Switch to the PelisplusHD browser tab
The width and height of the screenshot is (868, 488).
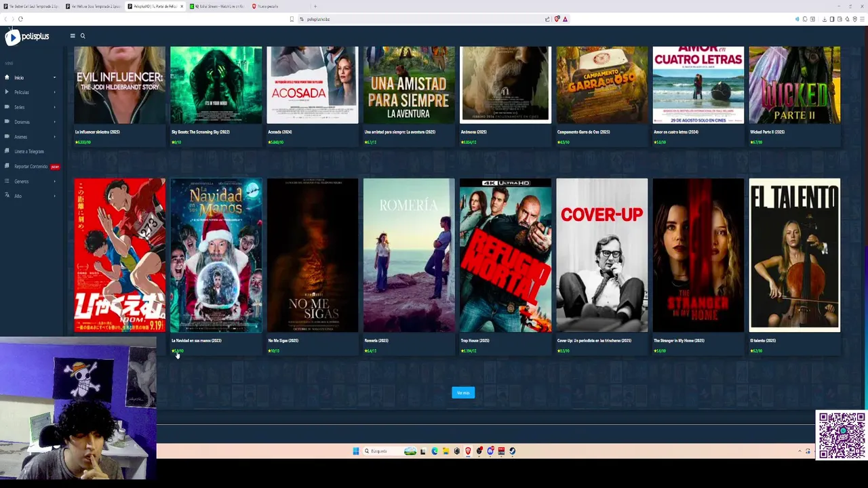[x=155, y=6]
